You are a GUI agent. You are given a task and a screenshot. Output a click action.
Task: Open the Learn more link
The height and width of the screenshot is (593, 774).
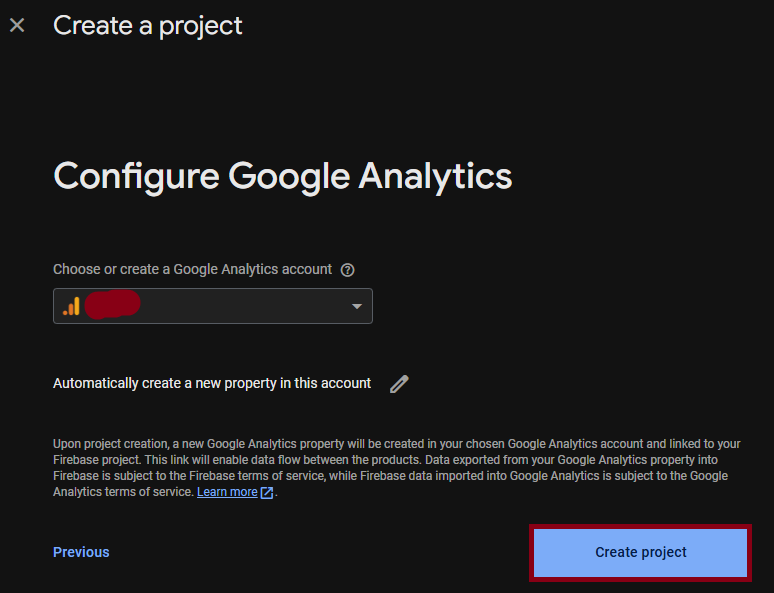click(227, 492)
